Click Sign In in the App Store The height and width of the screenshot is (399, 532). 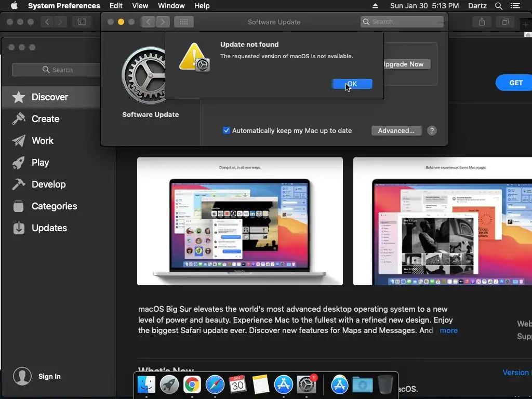[49, 376]
